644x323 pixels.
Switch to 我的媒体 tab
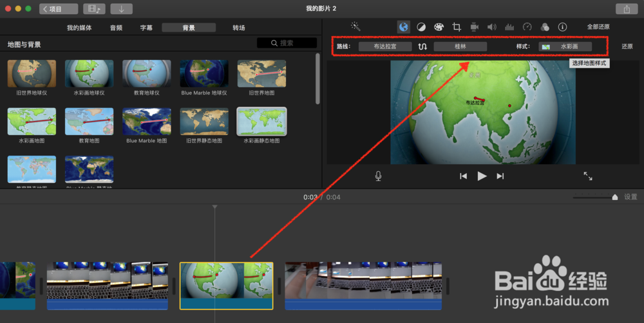click(79, 28)
